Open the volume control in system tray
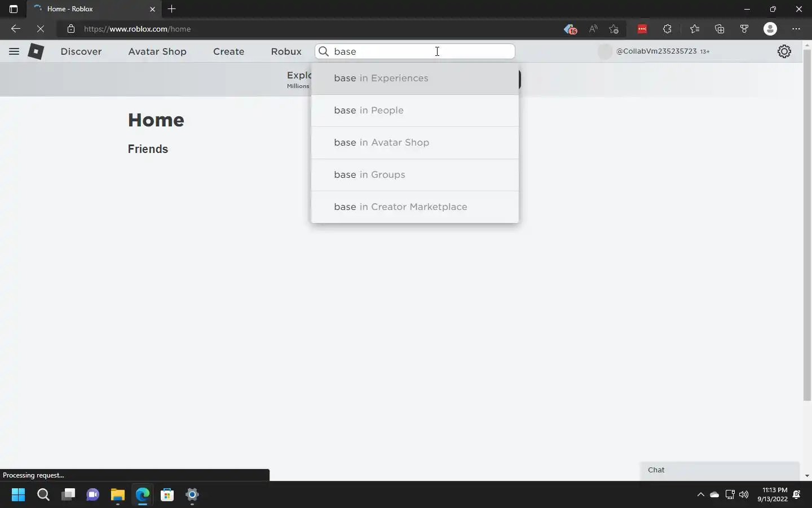 744,495
